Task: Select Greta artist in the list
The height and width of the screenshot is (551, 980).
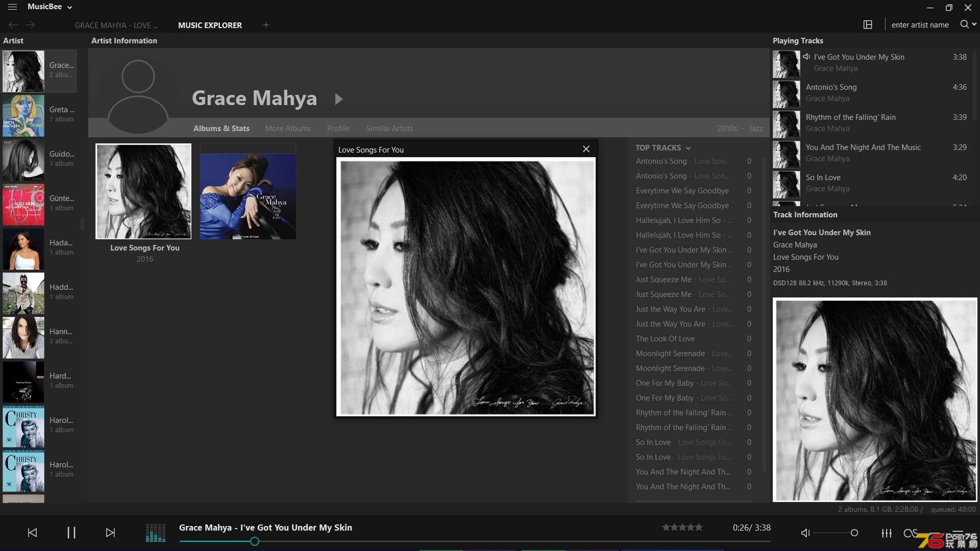Action: click(39, 115)
